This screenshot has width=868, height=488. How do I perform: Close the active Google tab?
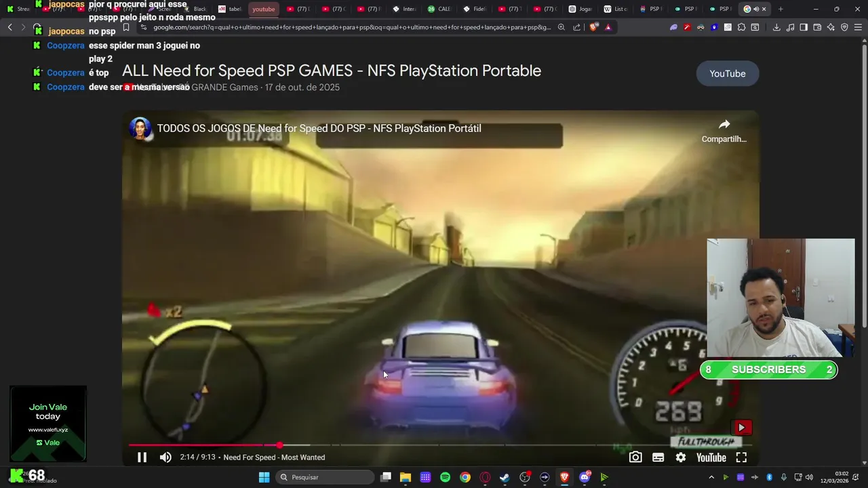pyautogui.click(x=764, y=9)
